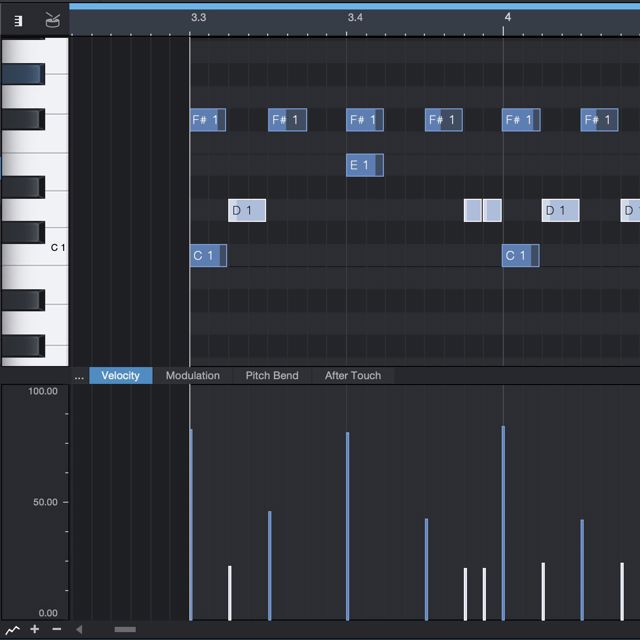Click the white E piano key beside E 1 note

(56, 172)
